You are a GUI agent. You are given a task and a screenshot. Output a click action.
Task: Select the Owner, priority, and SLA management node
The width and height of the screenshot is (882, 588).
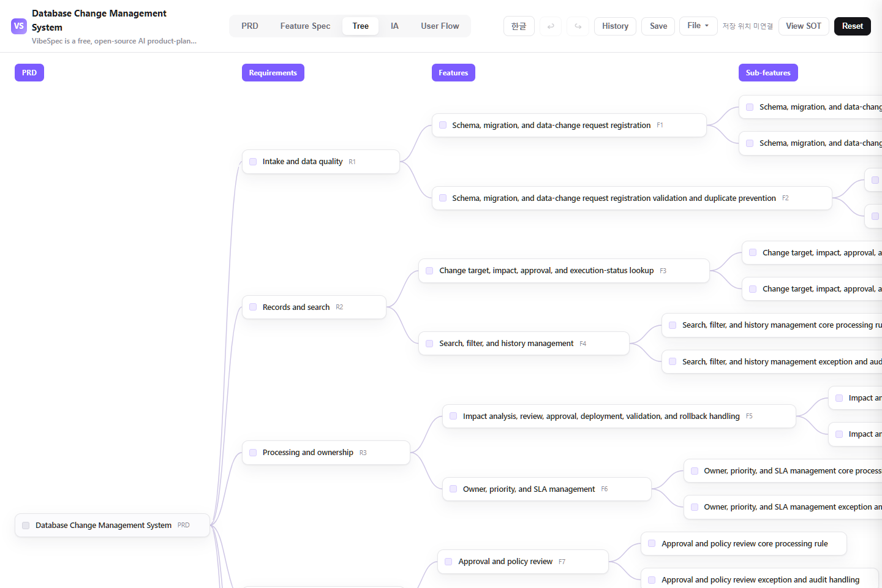546,489
